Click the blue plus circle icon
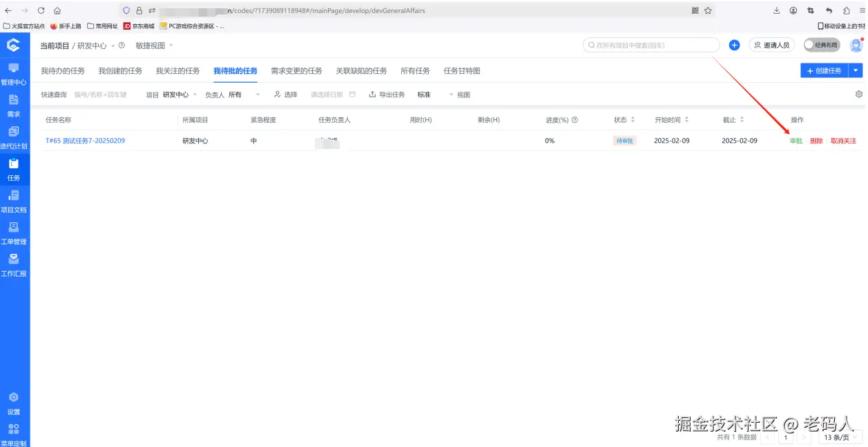This screenshot has width=868, height=447. [x=734, y=45]
